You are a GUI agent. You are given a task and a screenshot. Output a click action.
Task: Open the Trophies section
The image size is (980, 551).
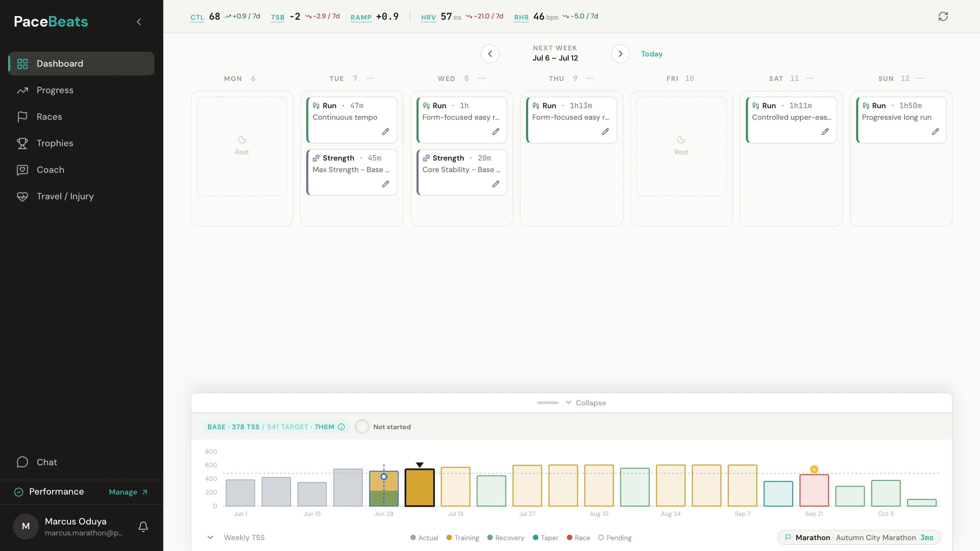pos(81,143)
